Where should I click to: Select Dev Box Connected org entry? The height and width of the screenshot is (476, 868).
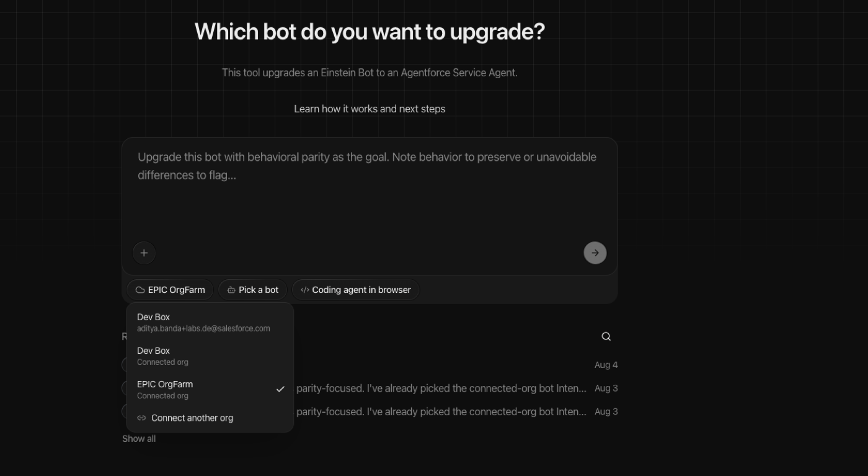(210, 356)
